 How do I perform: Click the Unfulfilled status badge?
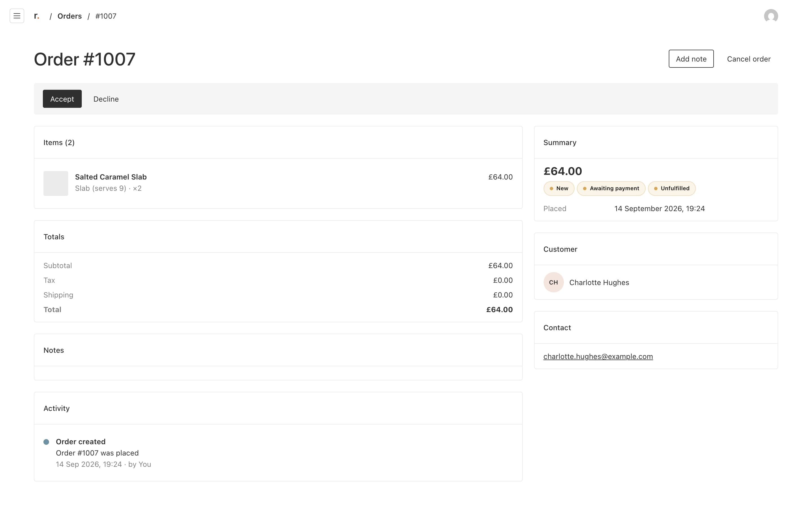(x=671, y=189)
